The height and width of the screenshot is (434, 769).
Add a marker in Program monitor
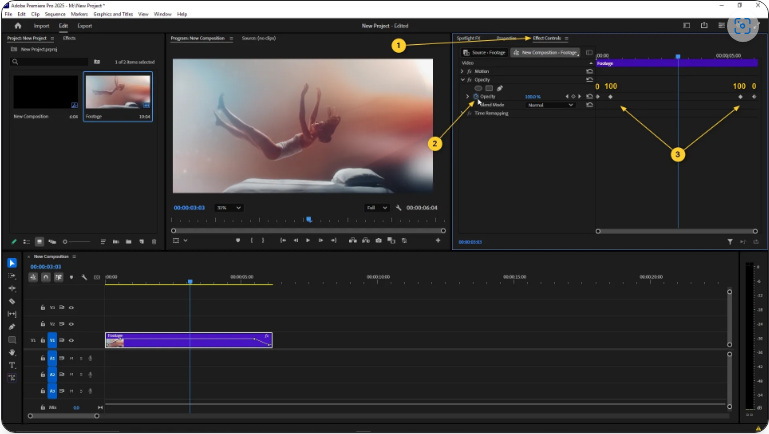tap(238, 240)
